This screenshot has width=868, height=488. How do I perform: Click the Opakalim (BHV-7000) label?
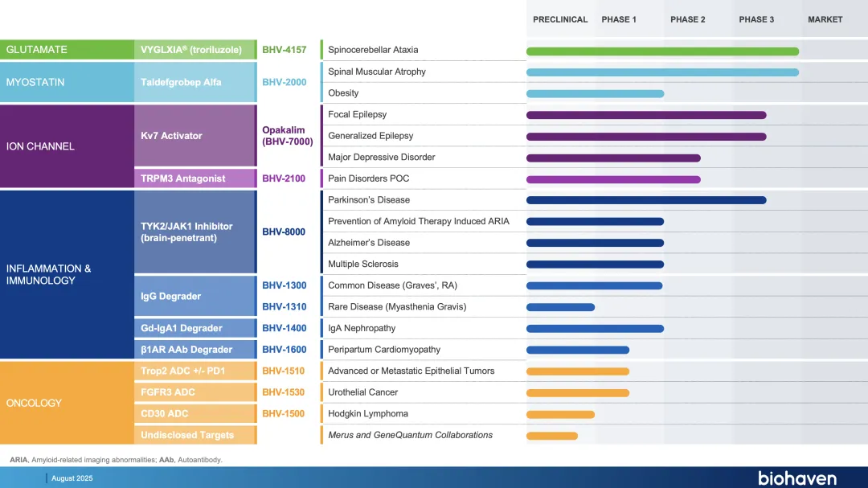[287, 136]
